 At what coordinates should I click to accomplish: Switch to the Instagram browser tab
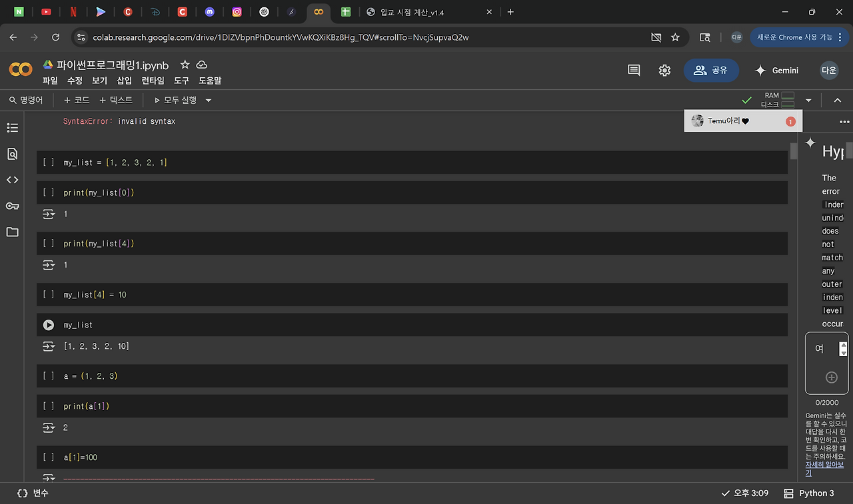[x=237, y=12]
